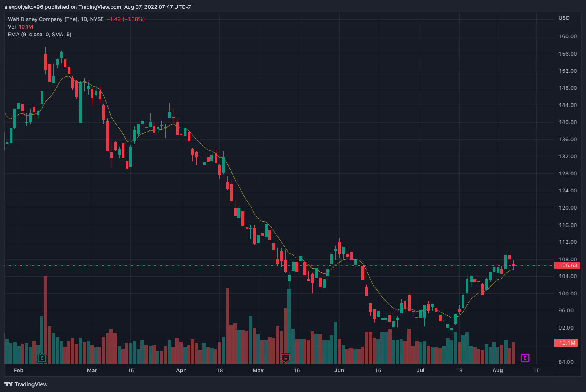Click the Feb time axis label
Screen dimensions: 586x392
click(19, 370)
